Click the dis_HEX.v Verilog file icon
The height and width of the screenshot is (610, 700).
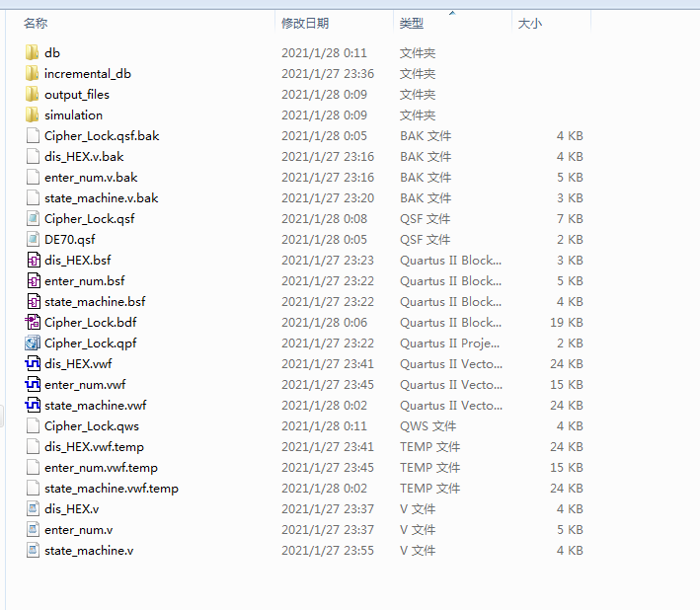33,509
